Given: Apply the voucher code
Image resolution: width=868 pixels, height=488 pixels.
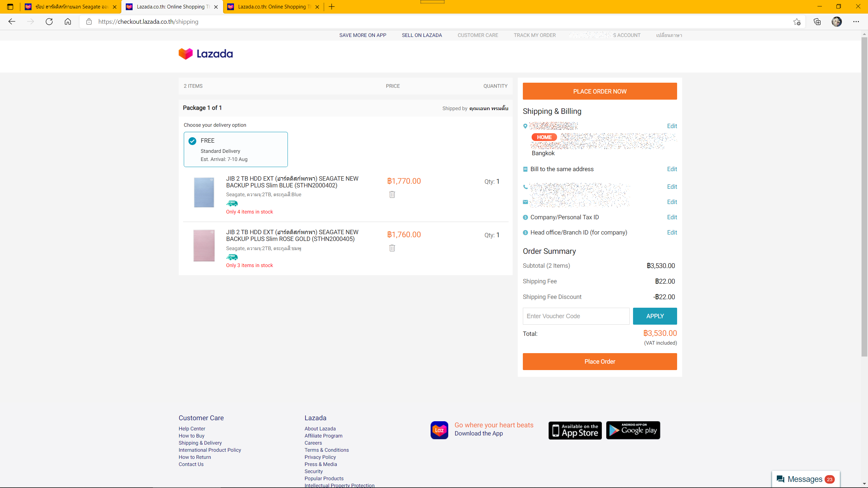Looking at the screenshot, I should 655,316.
